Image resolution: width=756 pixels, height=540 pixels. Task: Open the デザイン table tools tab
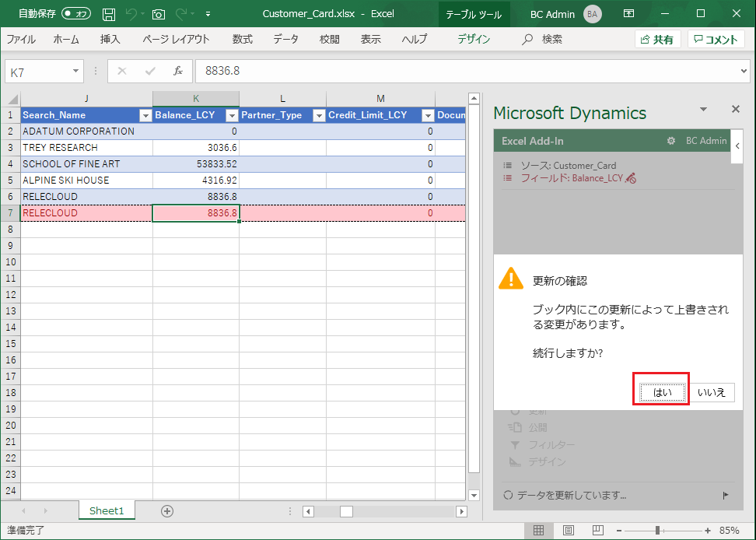(x=474, y=40)
